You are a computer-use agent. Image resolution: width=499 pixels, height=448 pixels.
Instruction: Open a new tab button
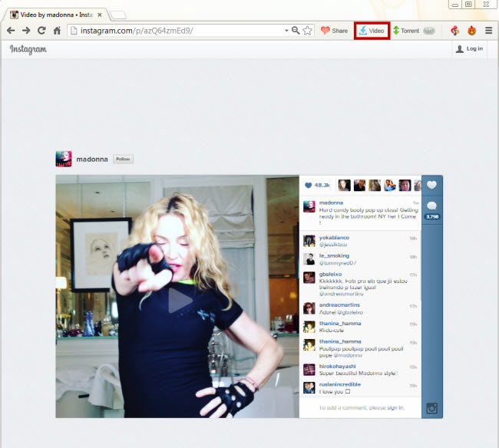tap(118, 15)
